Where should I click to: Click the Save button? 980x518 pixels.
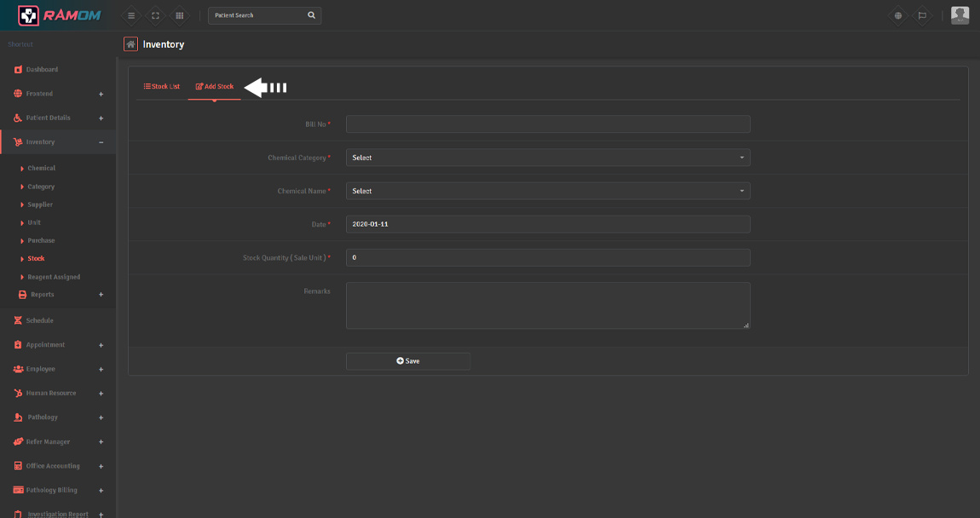tap(408, 361)
